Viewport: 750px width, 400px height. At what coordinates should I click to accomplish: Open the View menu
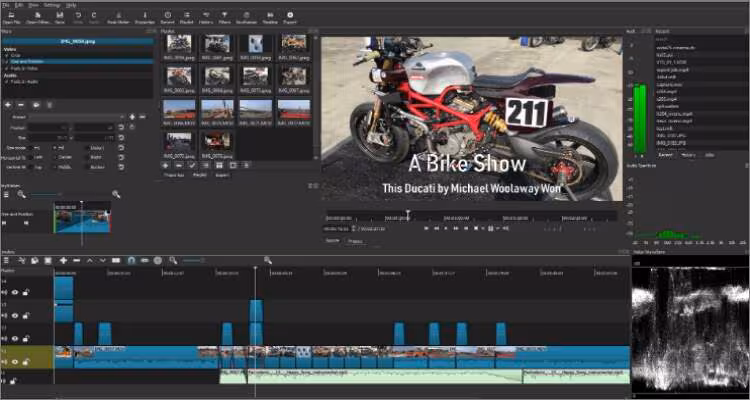point(33,5)
